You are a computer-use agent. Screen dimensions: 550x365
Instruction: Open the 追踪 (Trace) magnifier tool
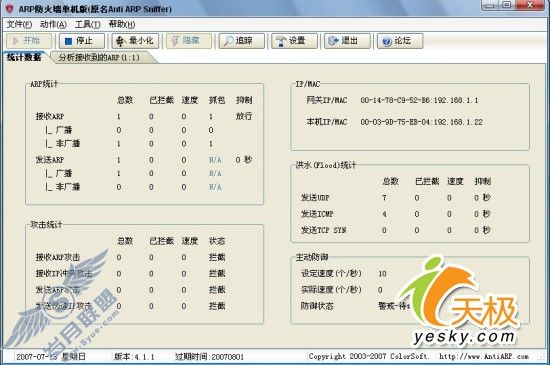[242, 41]
